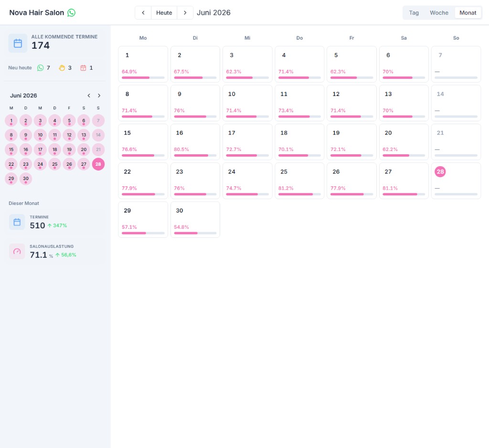Select highlighted day 28 in main calendar
Screen dimensions: 489x448
pyautogui.click(x=440, y=171)
